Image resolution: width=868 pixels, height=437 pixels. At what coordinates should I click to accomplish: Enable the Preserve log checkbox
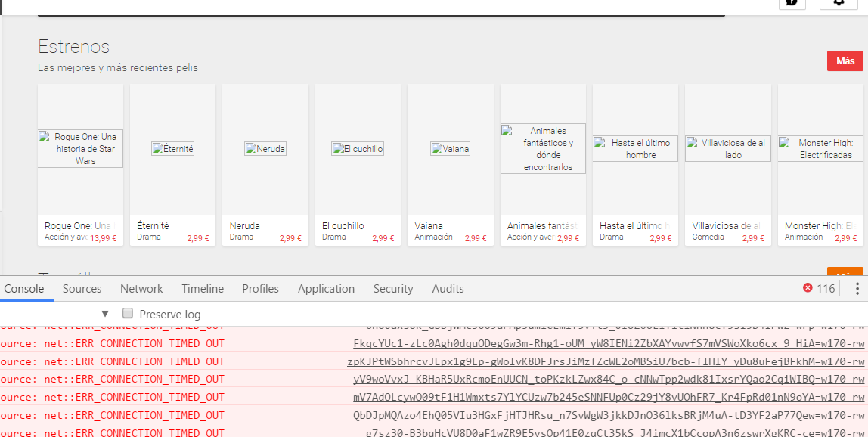pos(128,313)
